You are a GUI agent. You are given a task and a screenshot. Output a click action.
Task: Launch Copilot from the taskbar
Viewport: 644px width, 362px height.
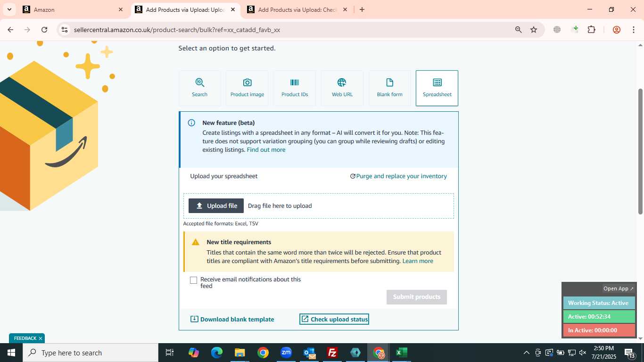tap(194, 353)
